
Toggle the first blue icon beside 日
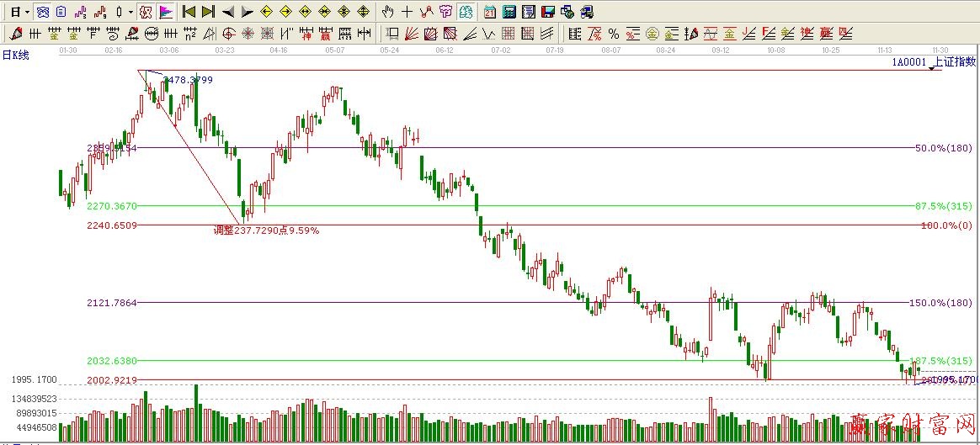point(42,12)
